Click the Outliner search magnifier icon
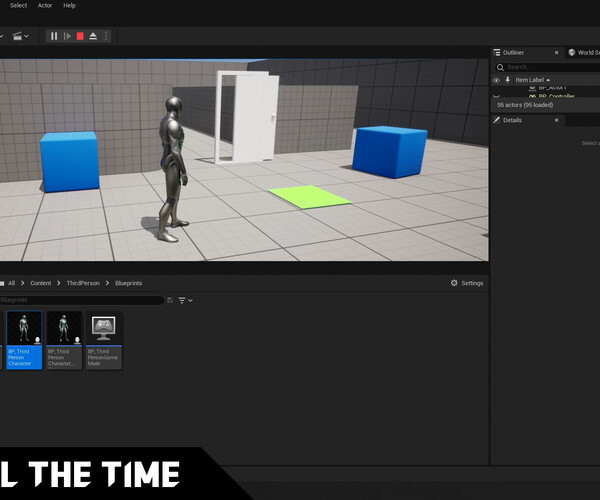Screen dimensions: 600x500 [x=500, y=67]
